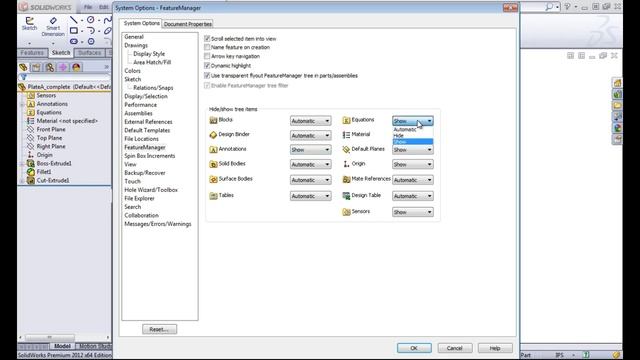Click the Sensors folder icon in tree
The width and height of the screenshot is (640, 360).
coord(31,96)
